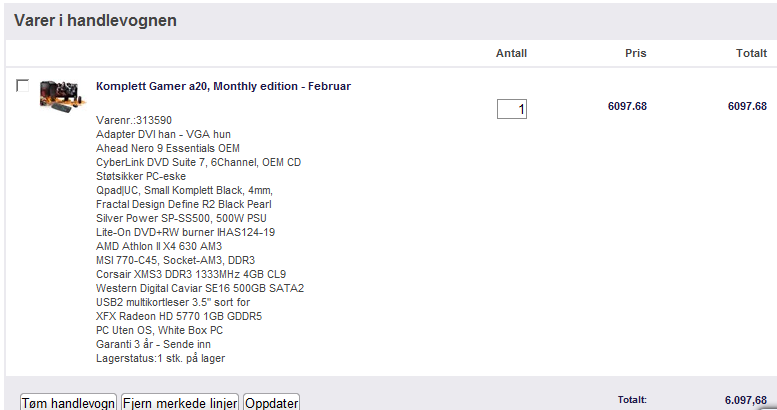The image size is (777, 410).
Task: Select the Varenr.:313590 text
Action: (134, 120)
